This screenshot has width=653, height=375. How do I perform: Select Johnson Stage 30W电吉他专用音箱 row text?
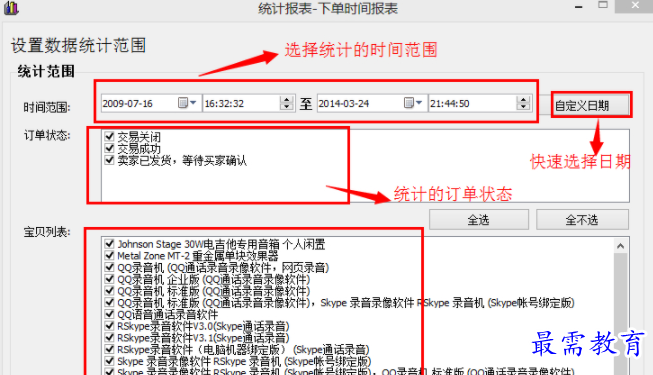[x=221, y=244]
